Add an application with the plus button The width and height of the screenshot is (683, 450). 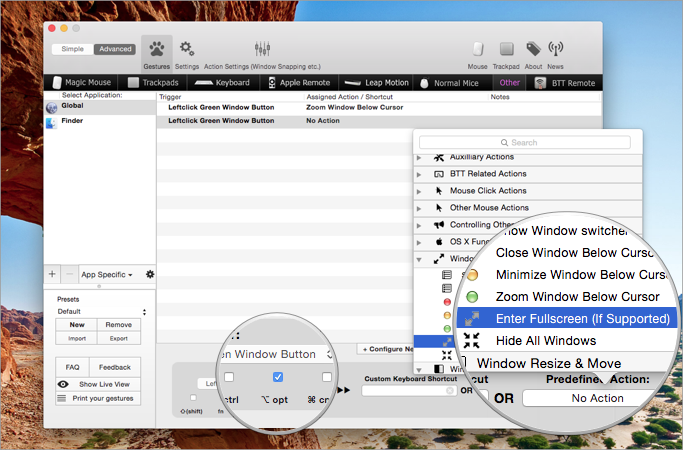[x=52, y=274]
